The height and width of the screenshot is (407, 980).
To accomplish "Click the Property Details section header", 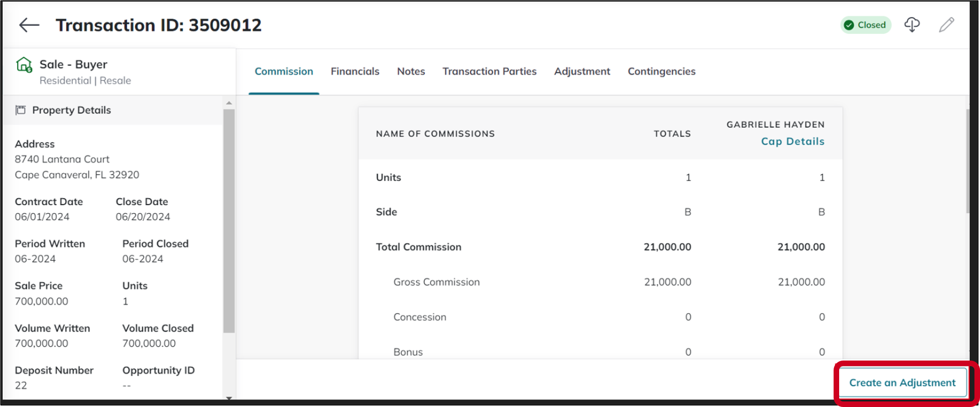I will (x=71, y=110).
